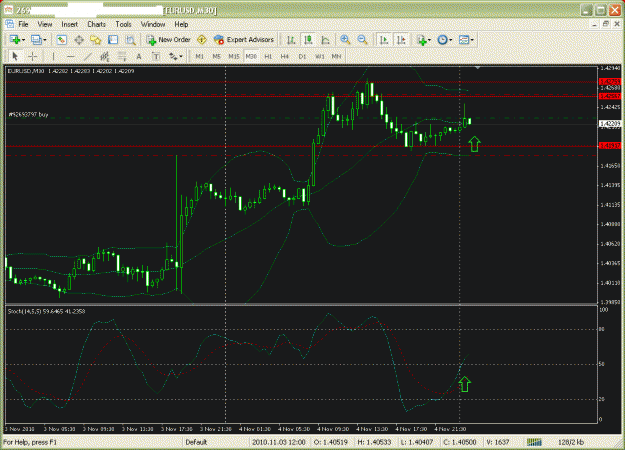This screenshot has width=625, height=450.
Task: Switch chart to W1 timeframe
Action: (x=320, y=57)
